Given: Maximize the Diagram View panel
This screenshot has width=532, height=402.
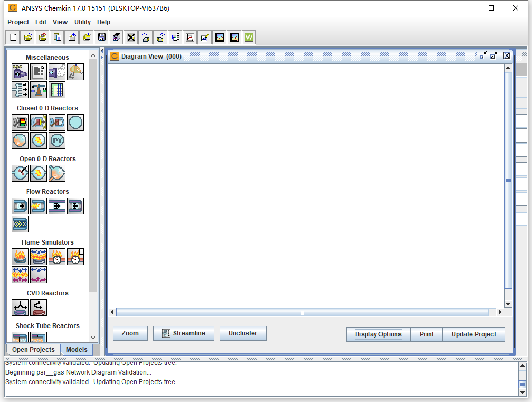Looking at the screenshot, I should 493,55.
